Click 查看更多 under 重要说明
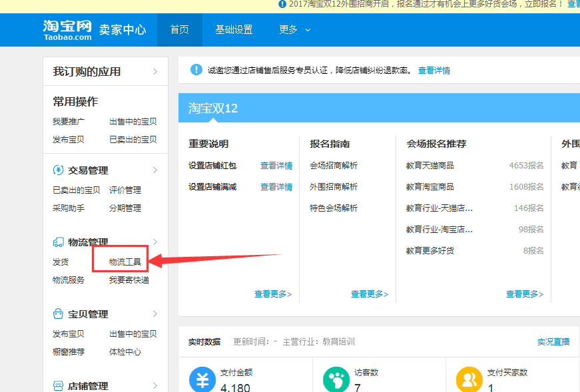The width and height of the screenshot is (580, 392). [273, 294]
